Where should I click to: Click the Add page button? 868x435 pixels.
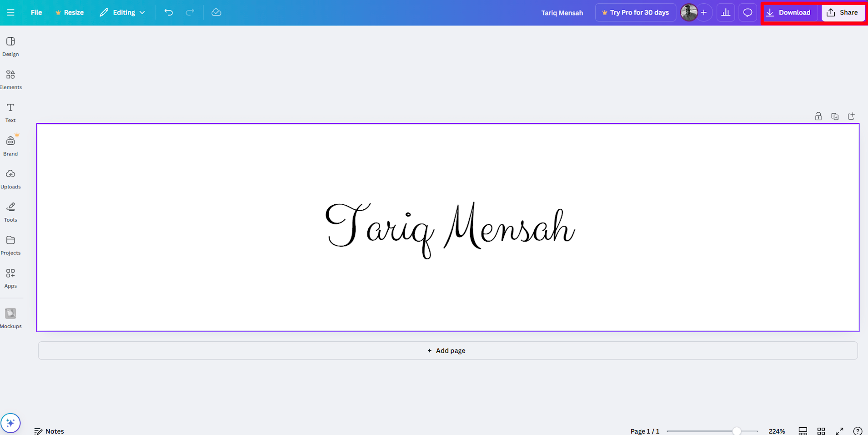[x=447, y=350]
